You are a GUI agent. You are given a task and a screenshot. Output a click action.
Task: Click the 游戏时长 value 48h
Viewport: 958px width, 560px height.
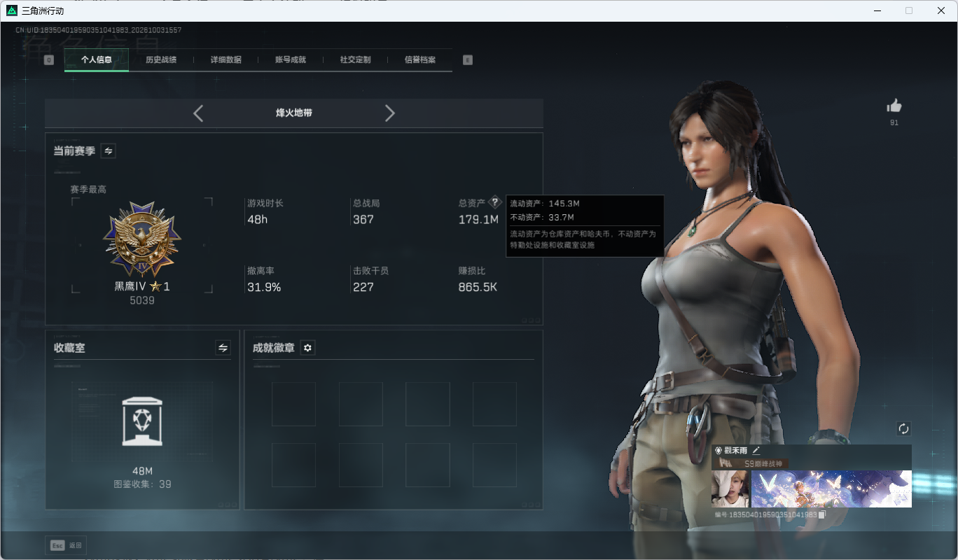(x=257, y=219)
